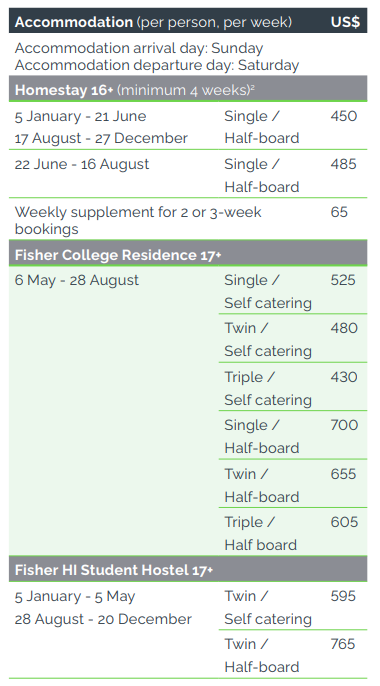380x686 pixels.
Task: Click the 22 June - 16 August date row
Action: coord(82,164)
